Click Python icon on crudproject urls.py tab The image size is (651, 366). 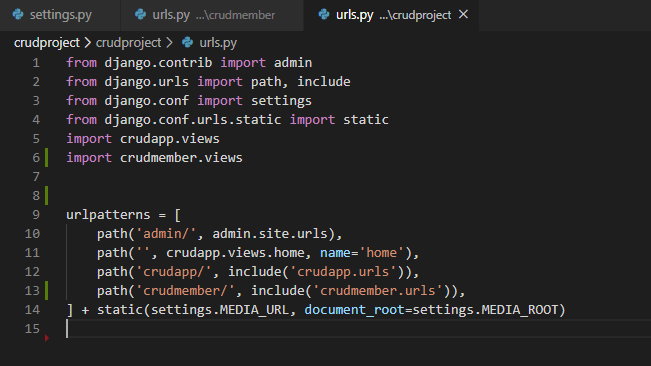coord(324,15)
